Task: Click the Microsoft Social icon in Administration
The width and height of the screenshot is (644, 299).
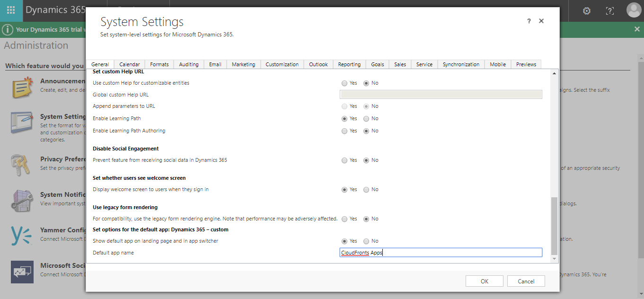Action: click(x=22, y=272)
